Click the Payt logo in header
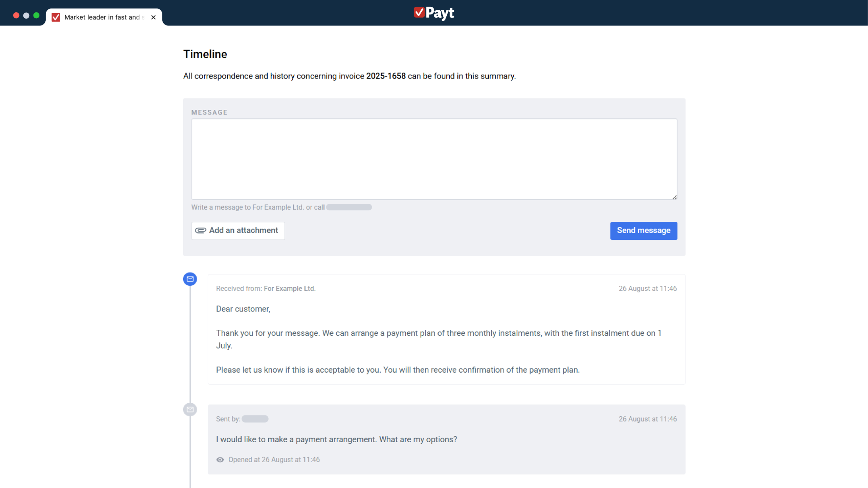 (434, 13)
